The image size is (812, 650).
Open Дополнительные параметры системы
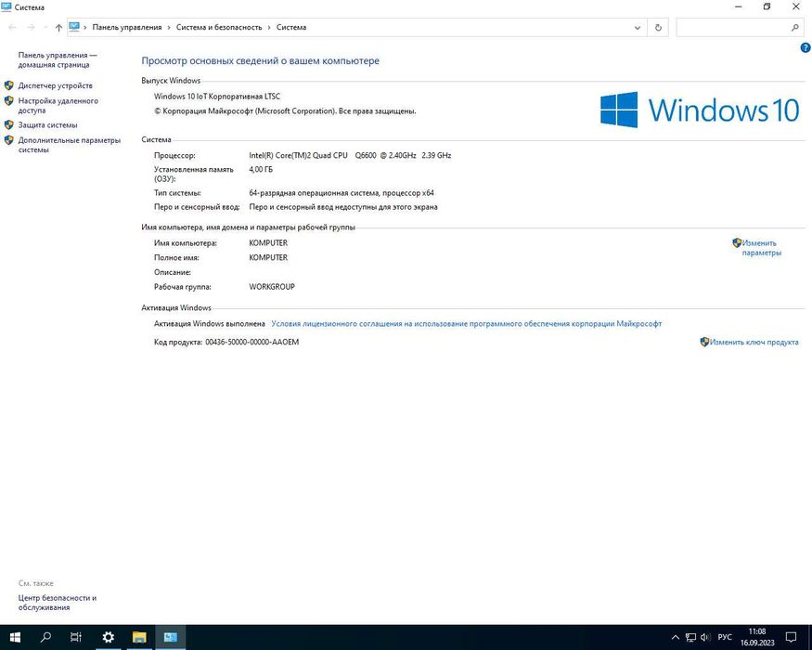[70, 145]
